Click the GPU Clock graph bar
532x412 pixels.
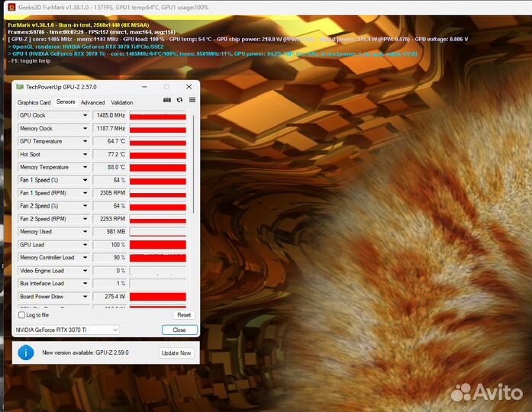[x=158, y=115]
